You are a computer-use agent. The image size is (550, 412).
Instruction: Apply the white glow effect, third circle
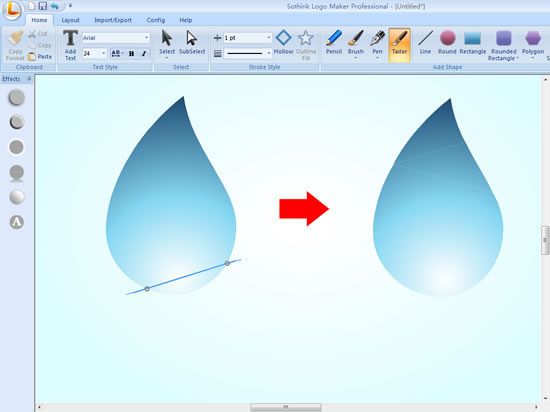coord(16,147)
